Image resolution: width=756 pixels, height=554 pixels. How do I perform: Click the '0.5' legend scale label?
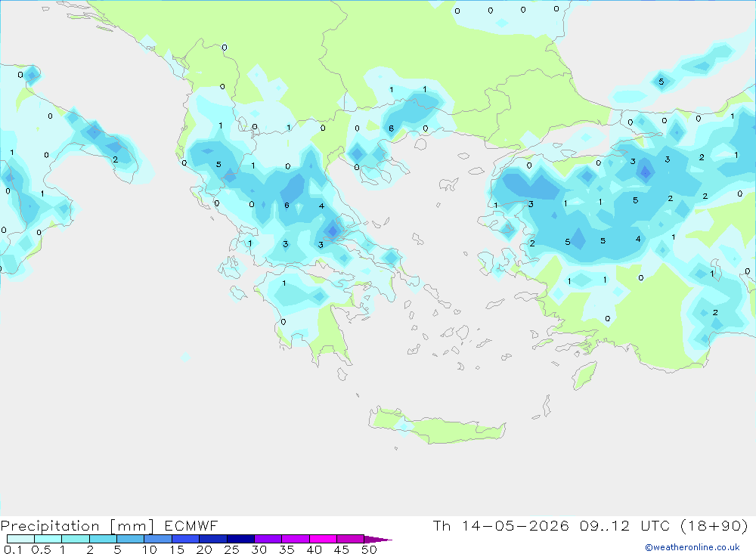point(41,549)
